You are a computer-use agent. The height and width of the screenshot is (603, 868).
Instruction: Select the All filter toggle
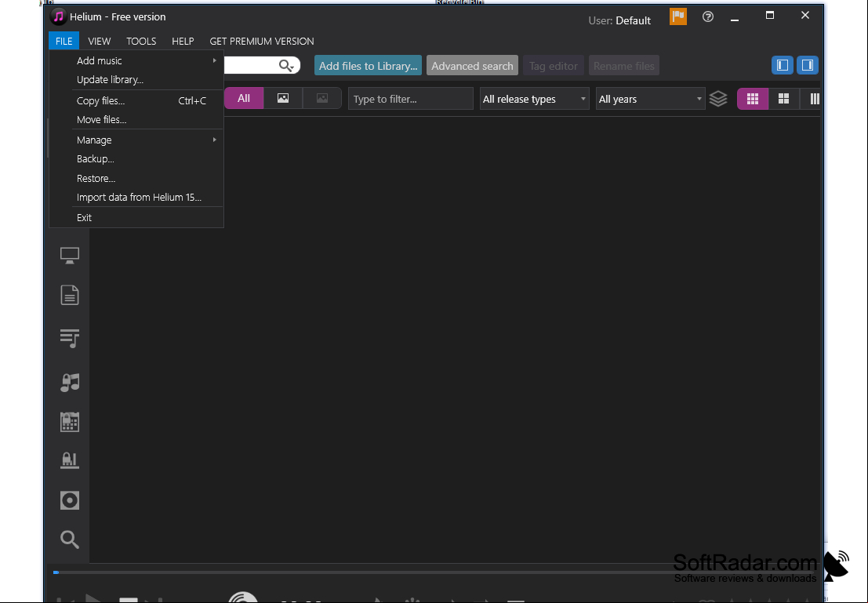(244, 98)
